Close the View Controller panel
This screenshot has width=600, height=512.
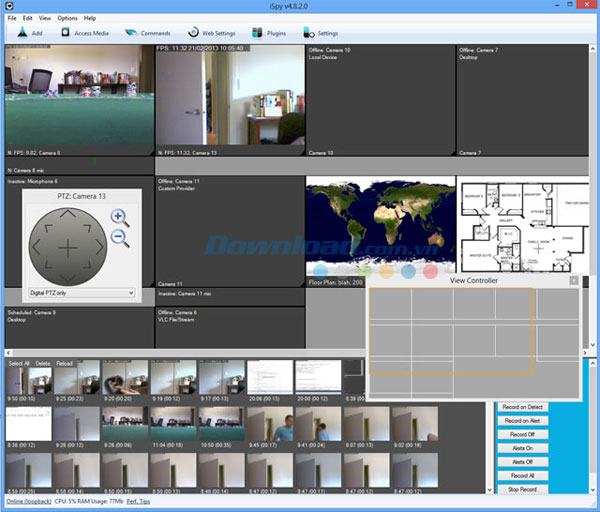point(573,281)
